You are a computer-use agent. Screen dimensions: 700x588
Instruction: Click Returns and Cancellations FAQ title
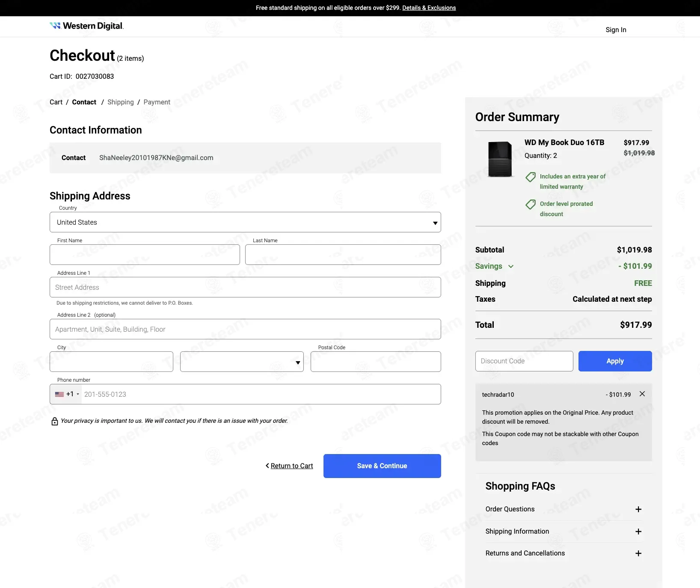click(x=525, y=553)
